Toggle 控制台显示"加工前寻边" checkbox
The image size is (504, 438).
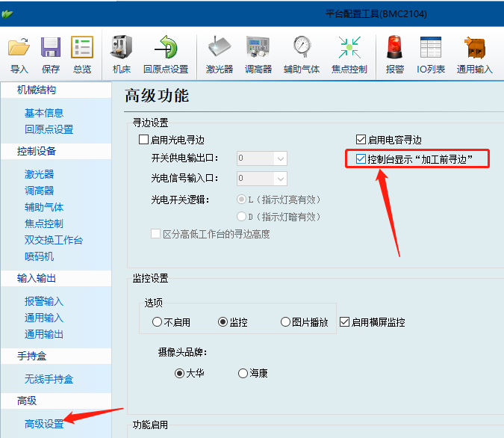point(361,158)
